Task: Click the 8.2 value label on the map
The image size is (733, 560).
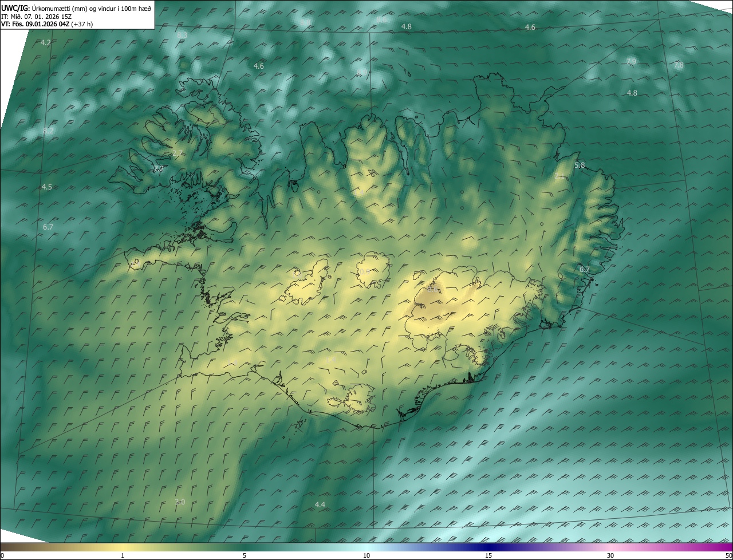Action: (48, 131)
